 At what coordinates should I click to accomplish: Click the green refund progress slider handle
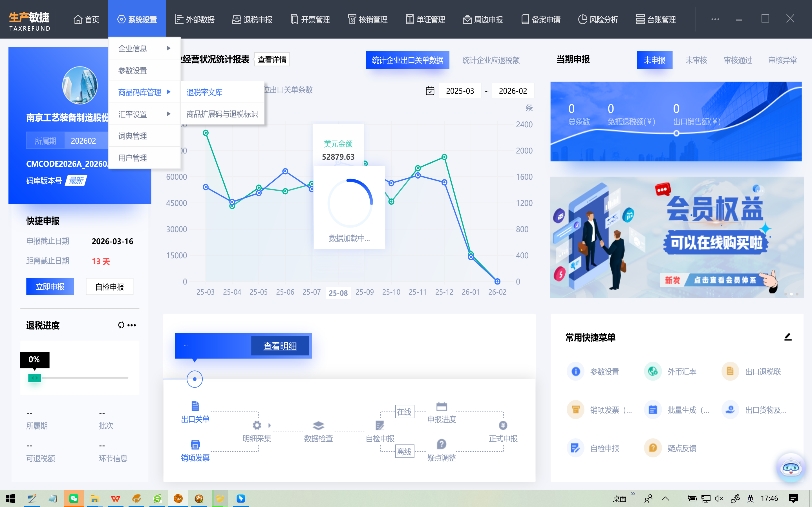click(x=35, y=378)
